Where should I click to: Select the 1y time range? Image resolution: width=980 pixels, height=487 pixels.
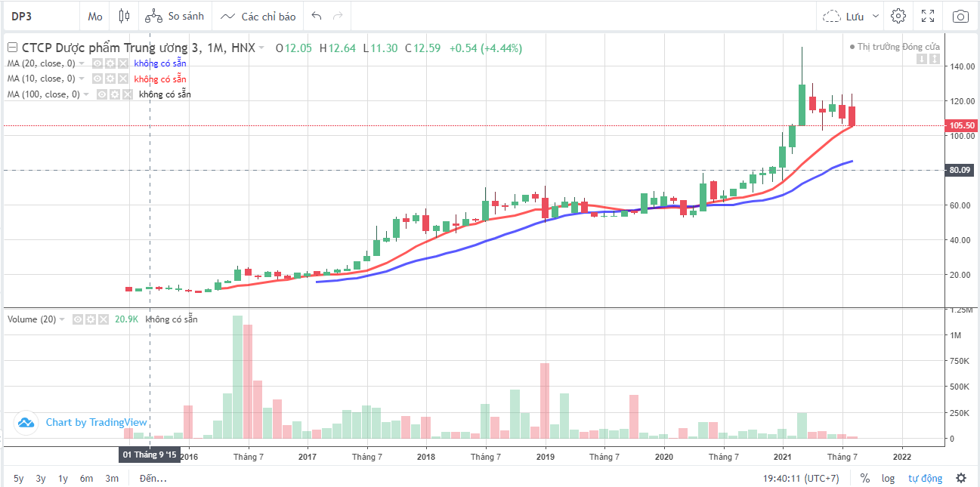(64, 478)
